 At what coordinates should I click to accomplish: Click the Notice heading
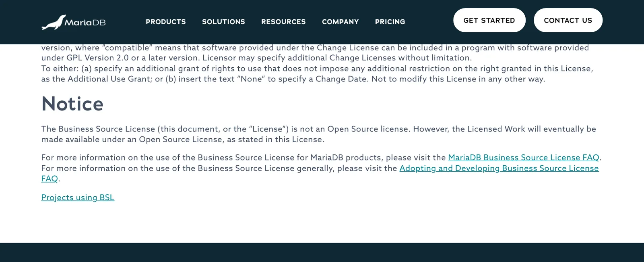pyautogui.click(x=72, y=104)
